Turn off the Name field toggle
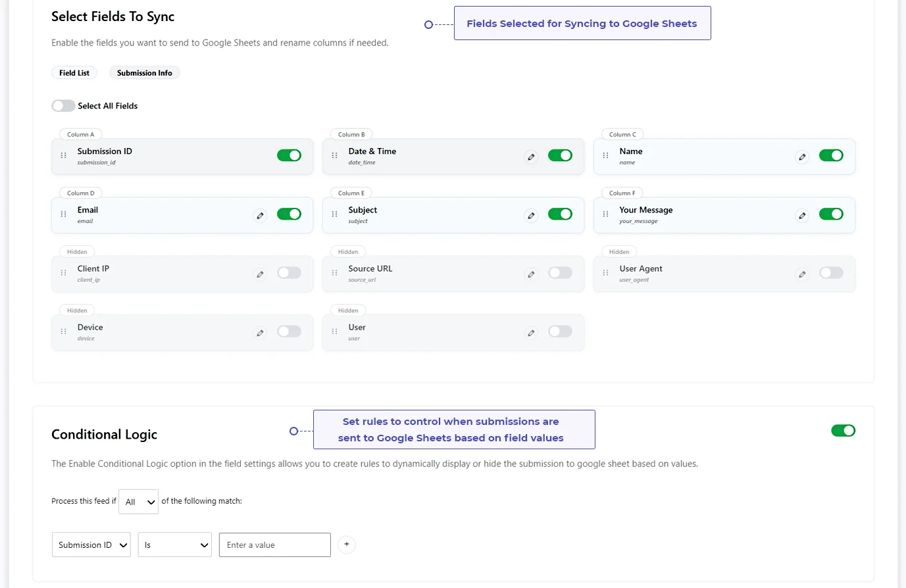906x588 pixels. [x=831, y=155]
